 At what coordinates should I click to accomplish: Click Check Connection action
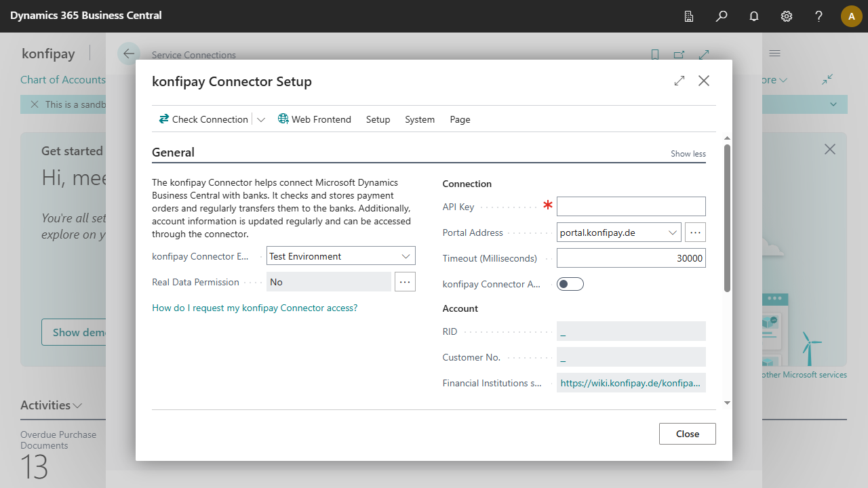tap(203, 119)
